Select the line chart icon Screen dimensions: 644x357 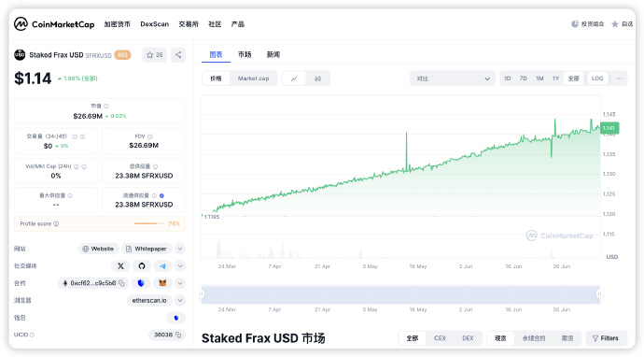pyautogui.click(x=294, y=79)
